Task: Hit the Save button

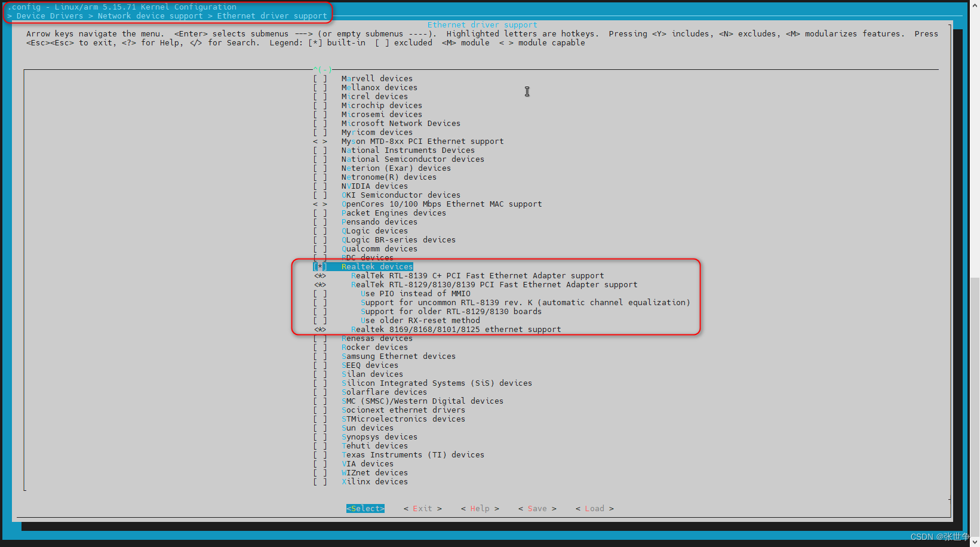Action: (x=537, y=509)
